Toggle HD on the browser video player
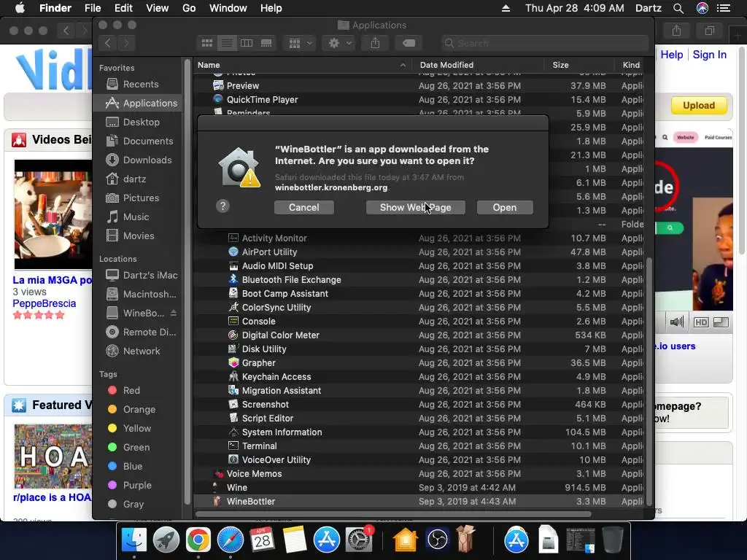Viewport: 747px width, 560px height. point(701,322)
